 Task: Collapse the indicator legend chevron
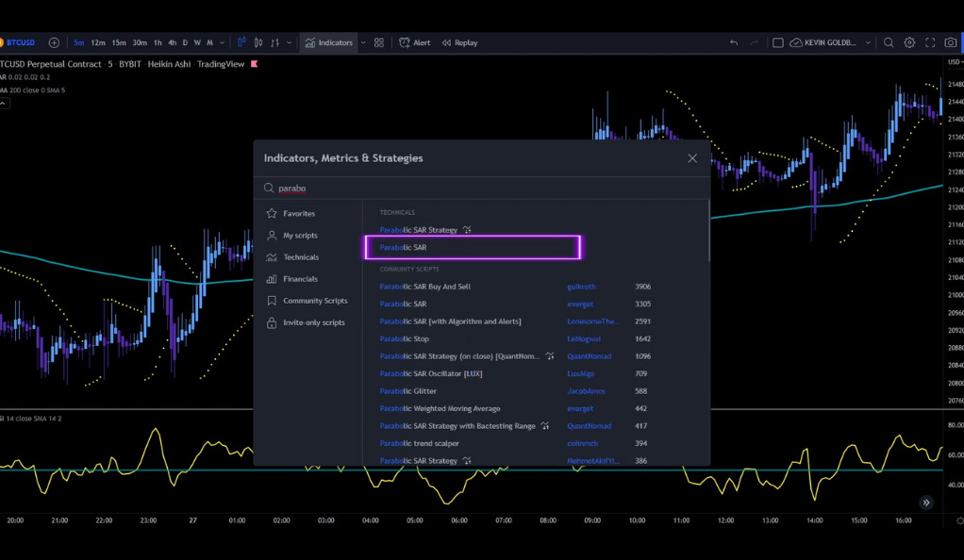coord(3,104)
